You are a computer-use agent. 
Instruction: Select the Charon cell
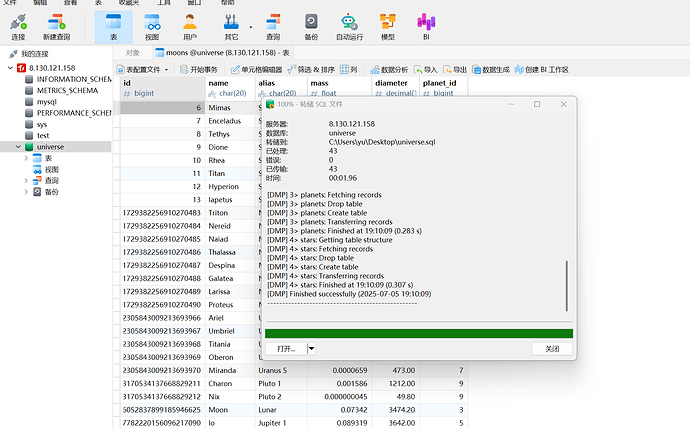[230, 384]
